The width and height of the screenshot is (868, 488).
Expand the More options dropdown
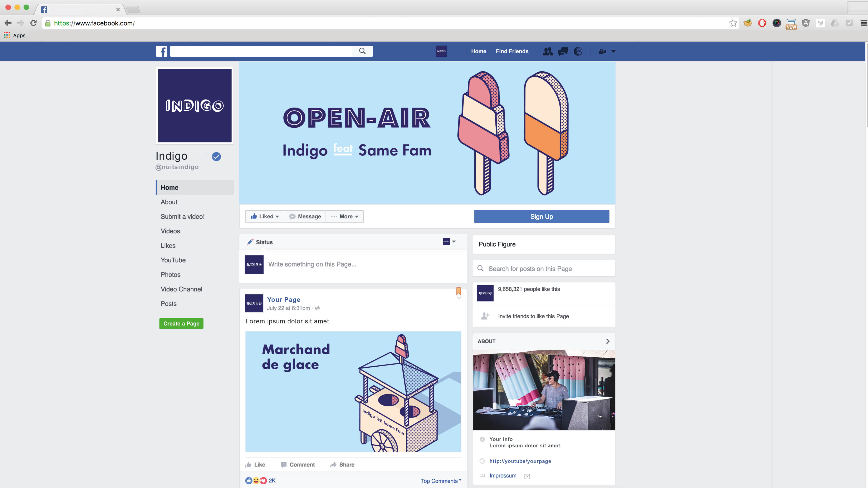point(345,216)
